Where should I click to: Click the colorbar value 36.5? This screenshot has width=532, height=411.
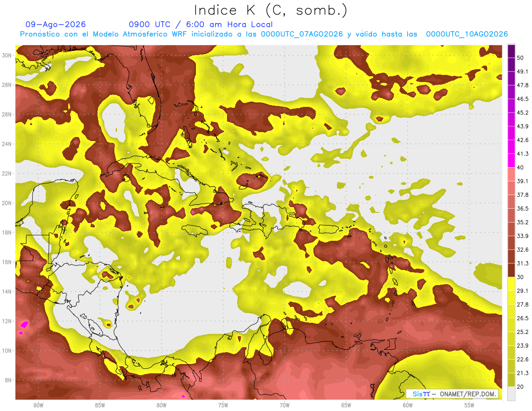[x=523, y=208]
